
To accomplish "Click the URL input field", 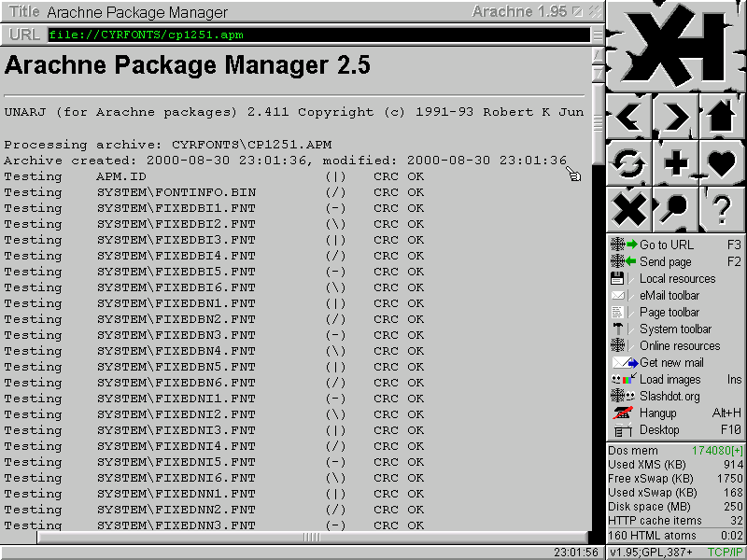I will 318,35.
